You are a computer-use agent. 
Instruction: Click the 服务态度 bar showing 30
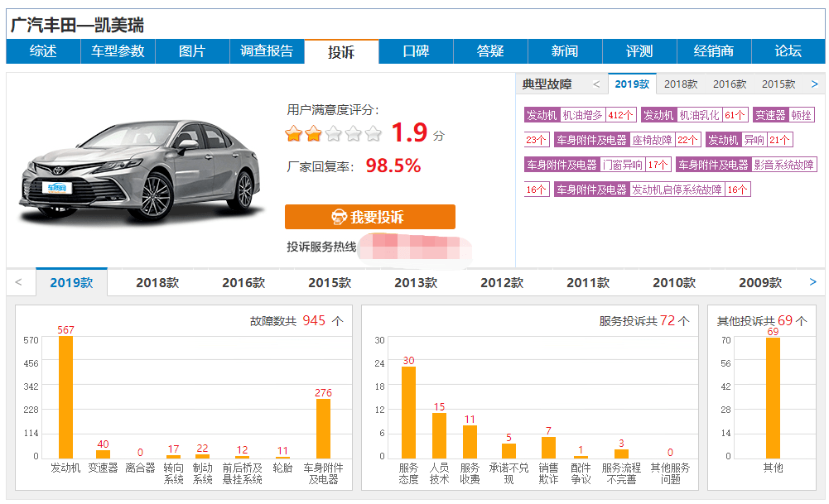click(x=408, y=412)
